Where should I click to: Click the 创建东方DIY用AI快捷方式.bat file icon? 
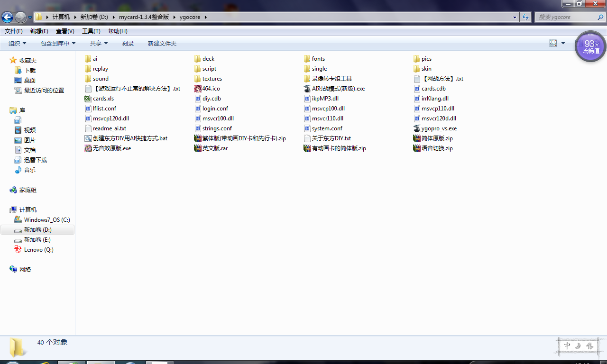88,138
